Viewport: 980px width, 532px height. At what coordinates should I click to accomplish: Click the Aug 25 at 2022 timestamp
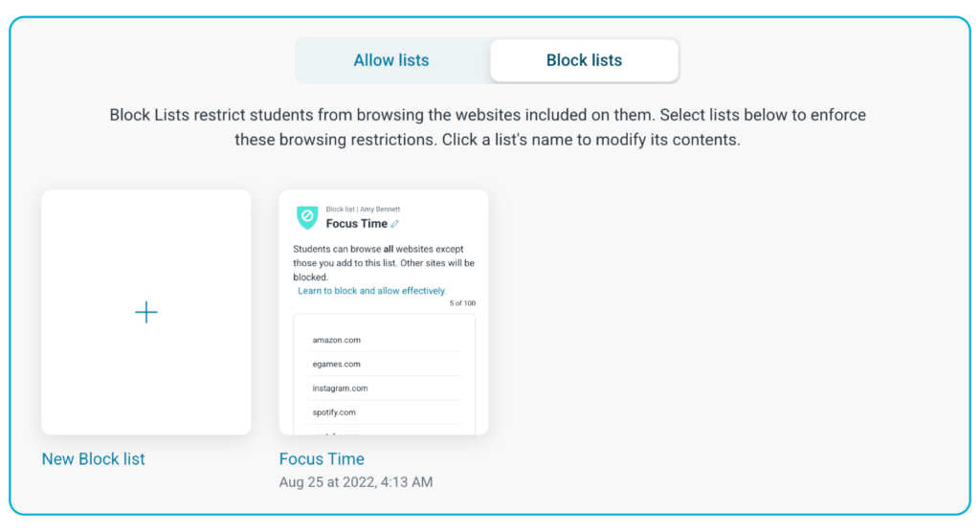click(x=356, y=482)
